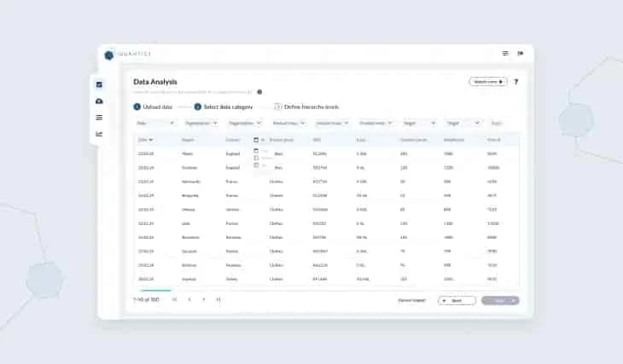Image resolution: width=623 pixels, height=364 pixels.
Task: Tick the first checkbox in column popup
Action: click(x=256, y=151)
